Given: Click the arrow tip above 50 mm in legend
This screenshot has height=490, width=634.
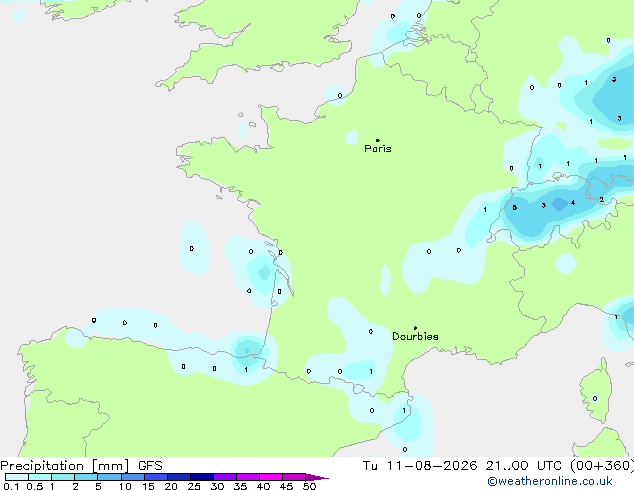Looking at the screenshot, I should tap(317, 477).
